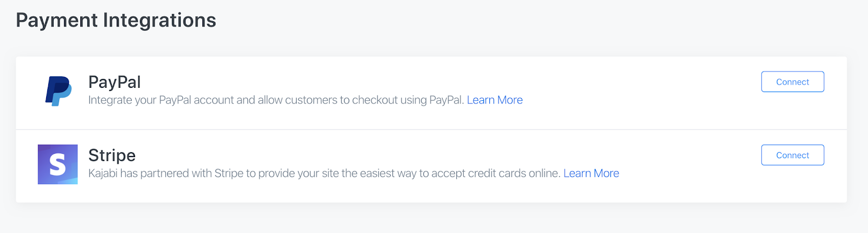Open Learn More link for PayPal
This screenshot has height=233, width=868.
pos(495,100)
